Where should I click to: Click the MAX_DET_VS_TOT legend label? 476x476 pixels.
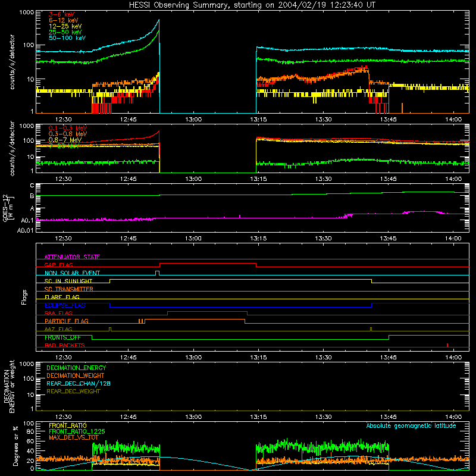(x=73, y=437)
